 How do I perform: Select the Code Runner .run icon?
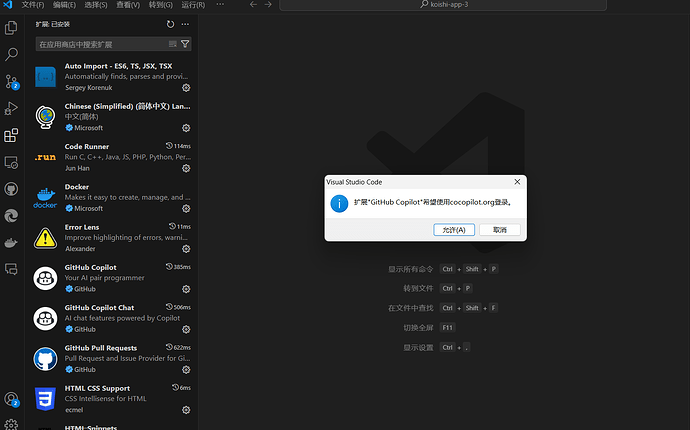click(45, 157)
